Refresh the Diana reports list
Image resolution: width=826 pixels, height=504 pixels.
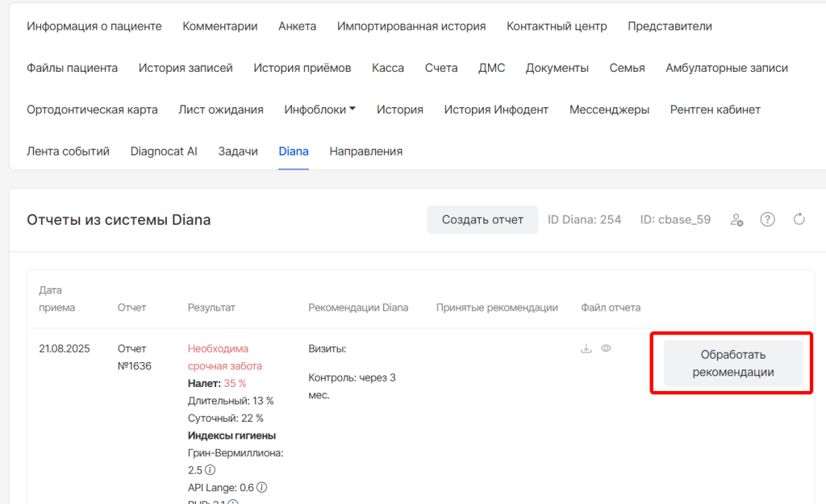799,219
